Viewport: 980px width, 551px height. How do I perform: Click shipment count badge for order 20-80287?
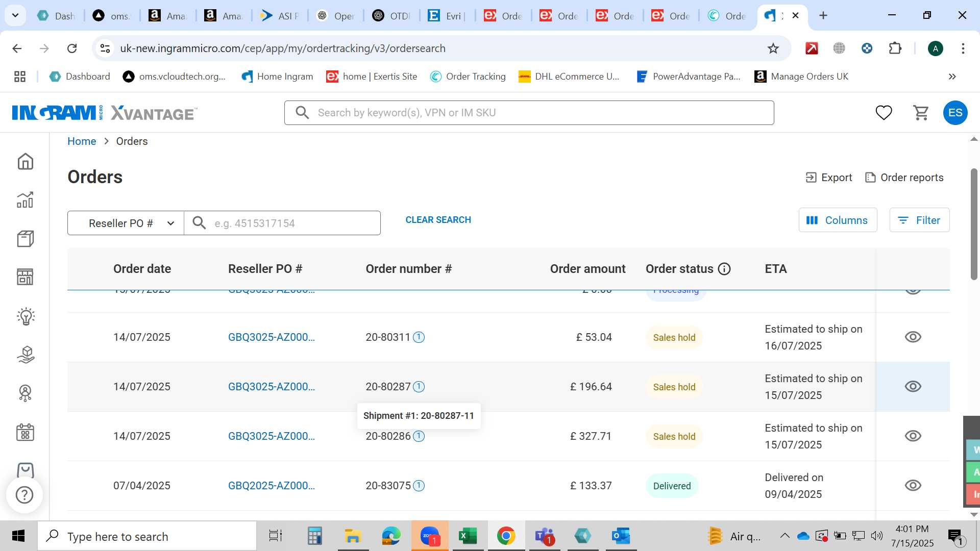[x=419, y=387]
